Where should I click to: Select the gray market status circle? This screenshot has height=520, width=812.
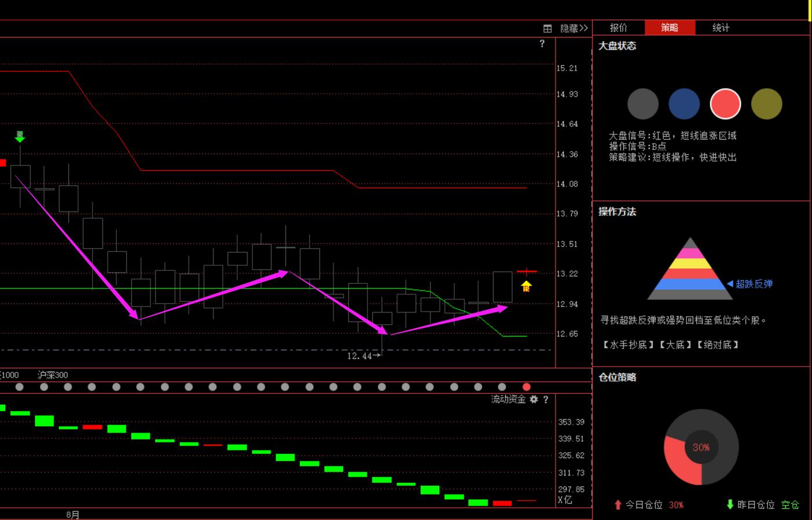point(643,104)
